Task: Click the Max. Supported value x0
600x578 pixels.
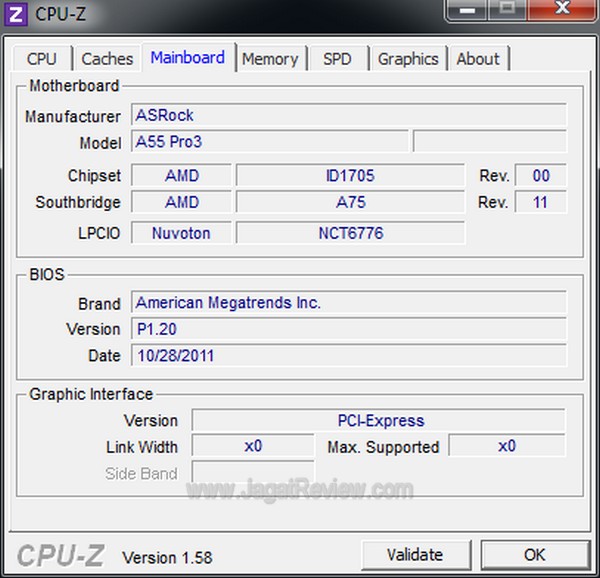Action: (x=507, y=446)
